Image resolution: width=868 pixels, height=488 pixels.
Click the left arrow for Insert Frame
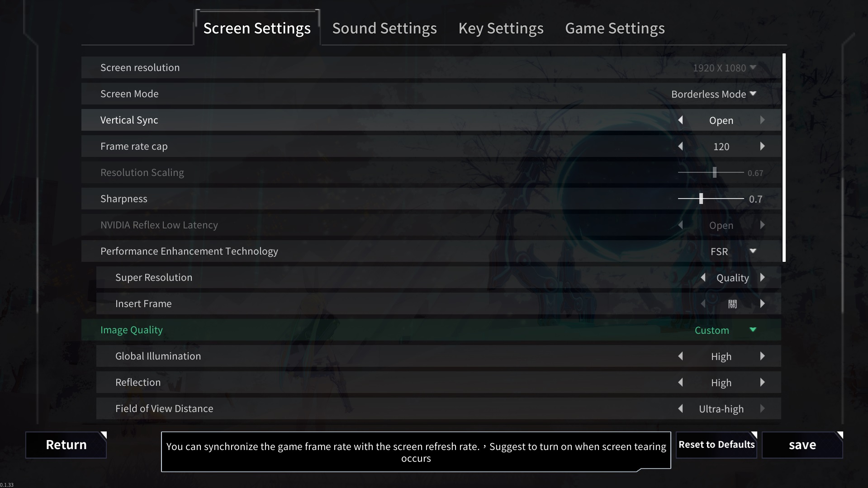pyautogui.click(x=703, y=304)
